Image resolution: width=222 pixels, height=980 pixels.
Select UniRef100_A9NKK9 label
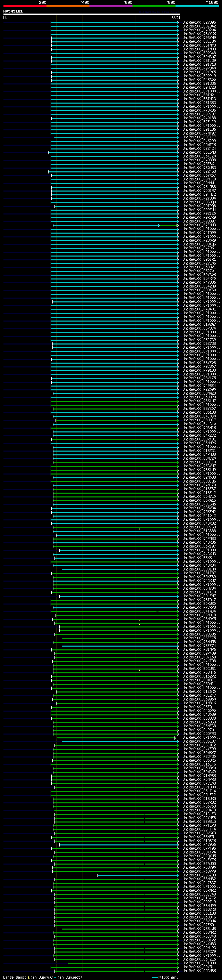199,179
